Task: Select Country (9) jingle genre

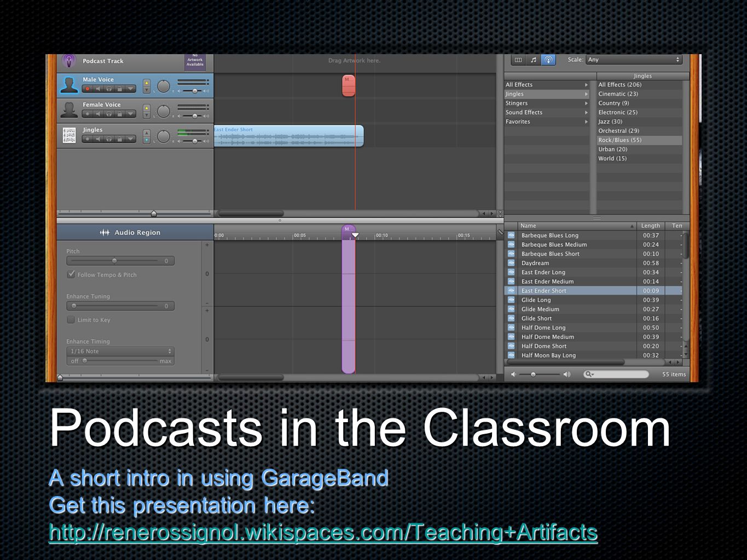Action: 639,103
